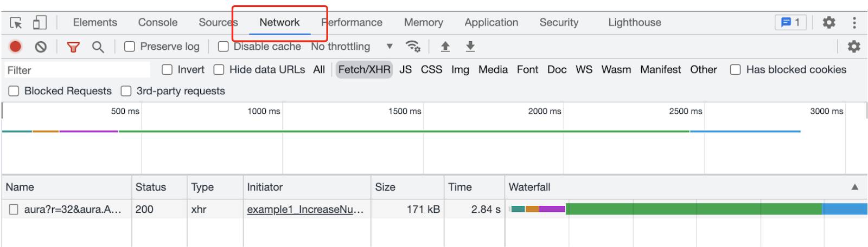Open network conditions wifi icon
The width and height of the screenshot is (868, 247).
[x=413, y=47]
